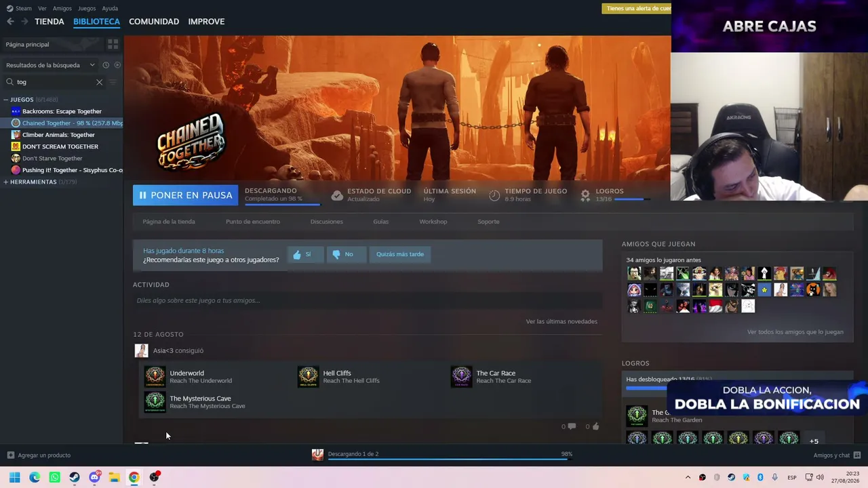The image size is (868, 488).
Task: Open Windows Start menu
Action: [x=14, y=477]
